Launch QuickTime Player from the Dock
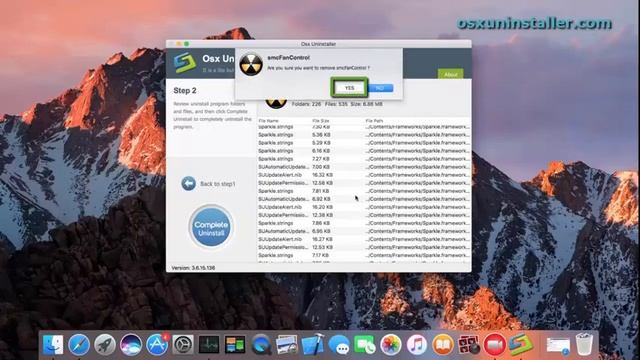The height and width of the screenshot is (360, 640). pyautogui.click(x=261, y=345)
